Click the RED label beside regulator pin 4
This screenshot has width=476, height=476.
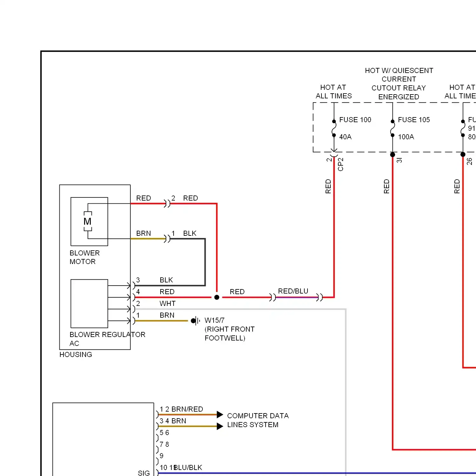click(x=167, y=292)
